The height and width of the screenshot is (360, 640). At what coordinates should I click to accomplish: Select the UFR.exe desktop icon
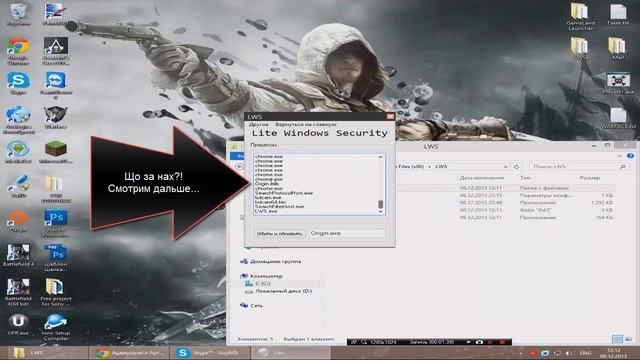click(18, 324)
